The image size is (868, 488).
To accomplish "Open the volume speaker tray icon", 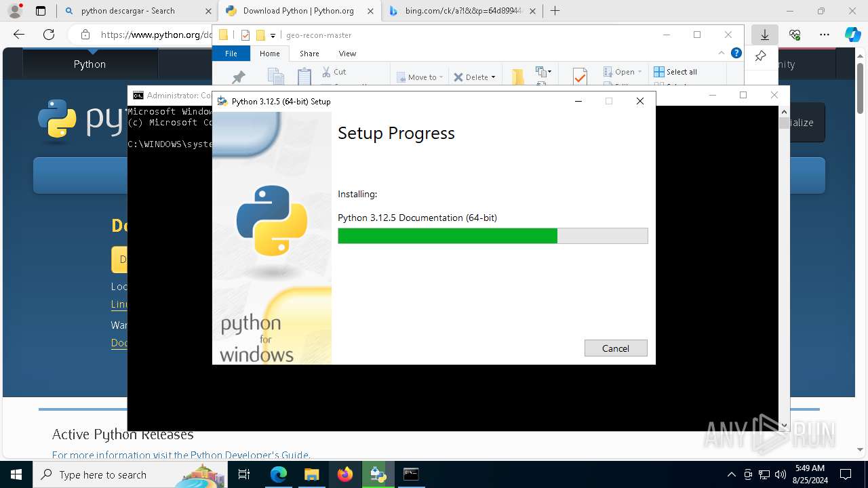I will 781,474.
